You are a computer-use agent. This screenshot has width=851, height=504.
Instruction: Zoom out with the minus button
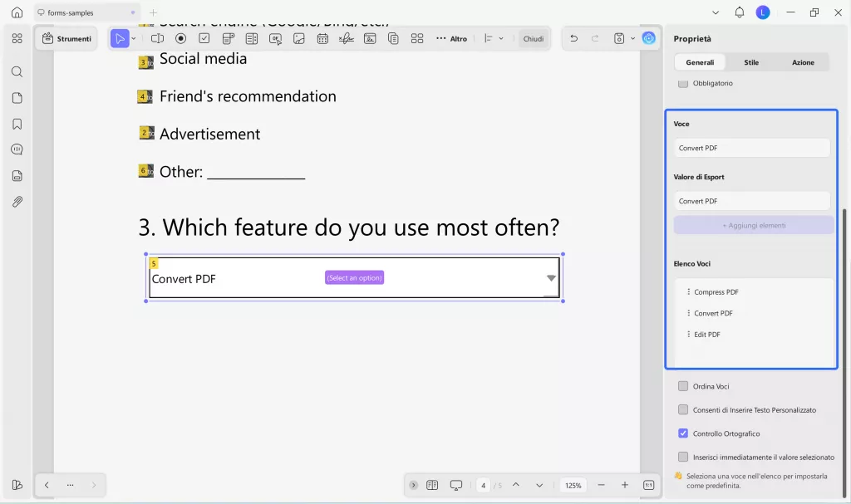point(601,485)
